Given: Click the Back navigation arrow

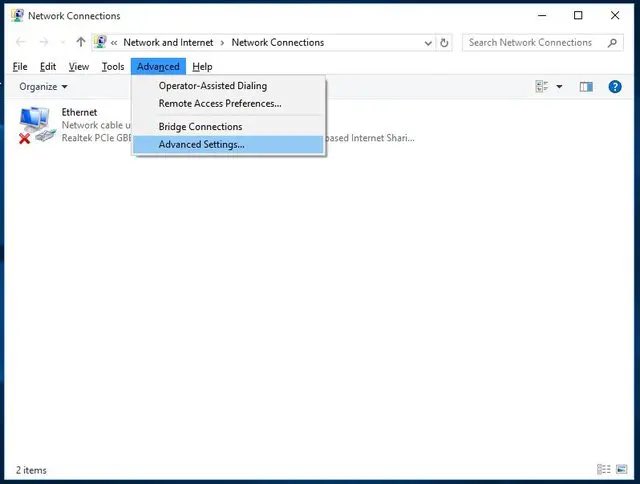Looking at the screenshot, I should (21, 42).
